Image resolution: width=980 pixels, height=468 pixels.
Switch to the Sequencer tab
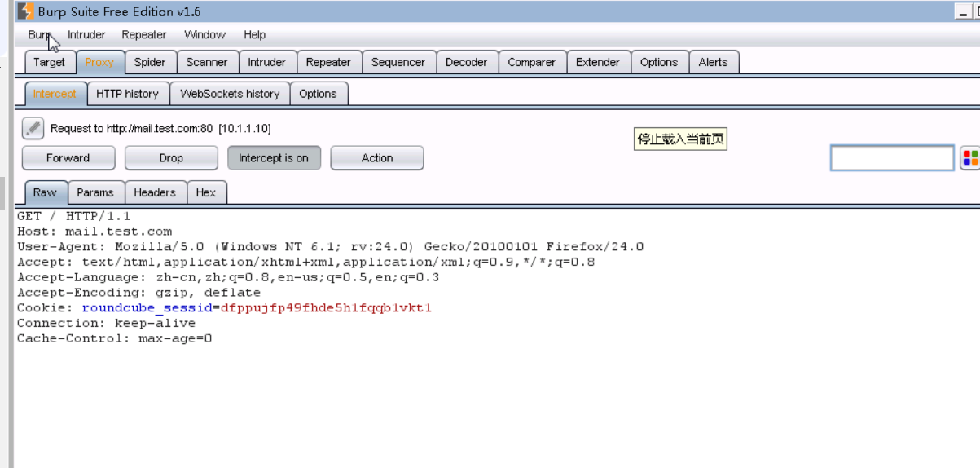coord(398,62)
